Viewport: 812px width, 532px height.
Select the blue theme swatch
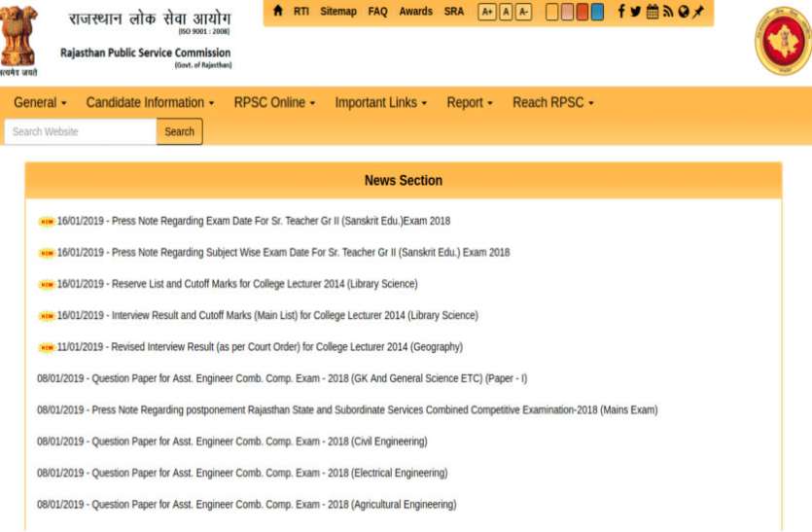coord(597,12)
